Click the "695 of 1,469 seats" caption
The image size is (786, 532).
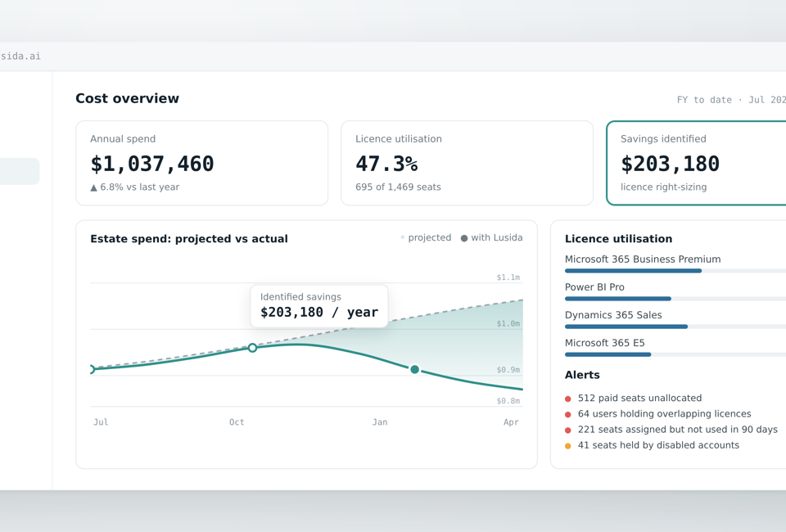(x=398, y=187)
